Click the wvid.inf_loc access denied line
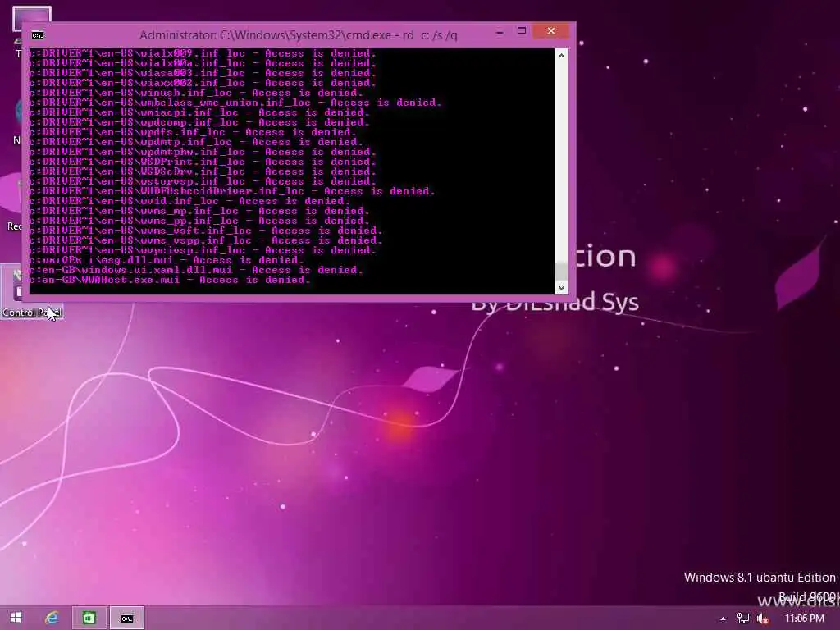The width and height of the screenshot is (840, 630). tap(190, 202)
